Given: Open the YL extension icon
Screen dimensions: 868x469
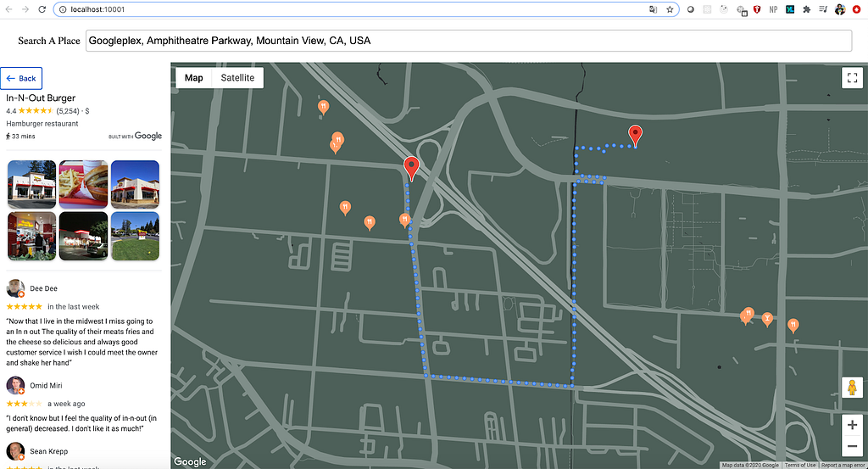Looking at the screenshot, I should click(x=790, y=9).
